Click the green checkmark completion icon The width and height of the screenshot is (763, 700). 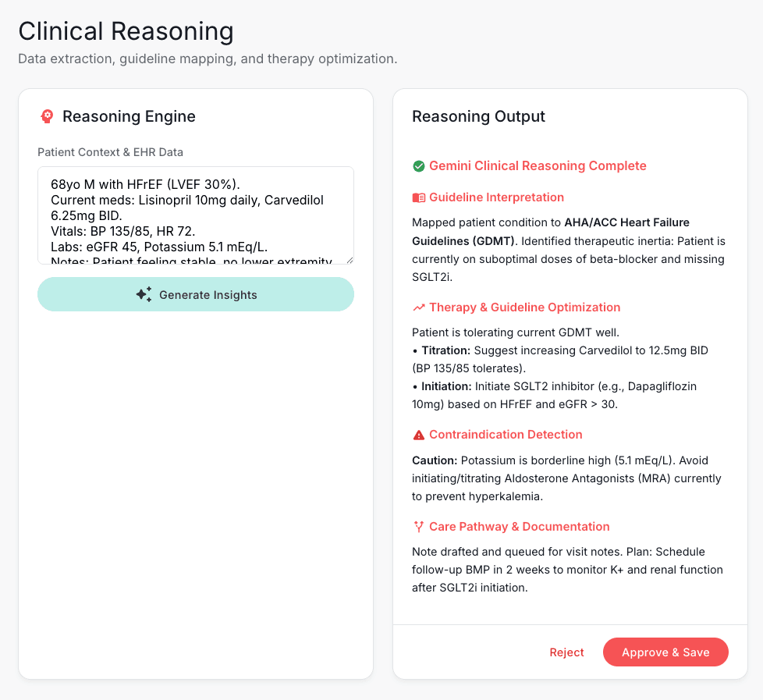(x=418, y=166)
